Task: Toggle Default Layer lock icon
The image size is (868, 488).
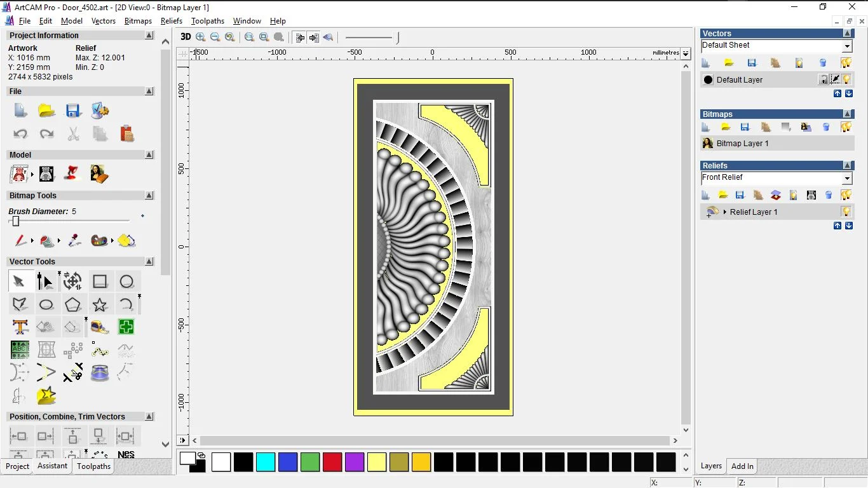Action: [x=823, y=79]
